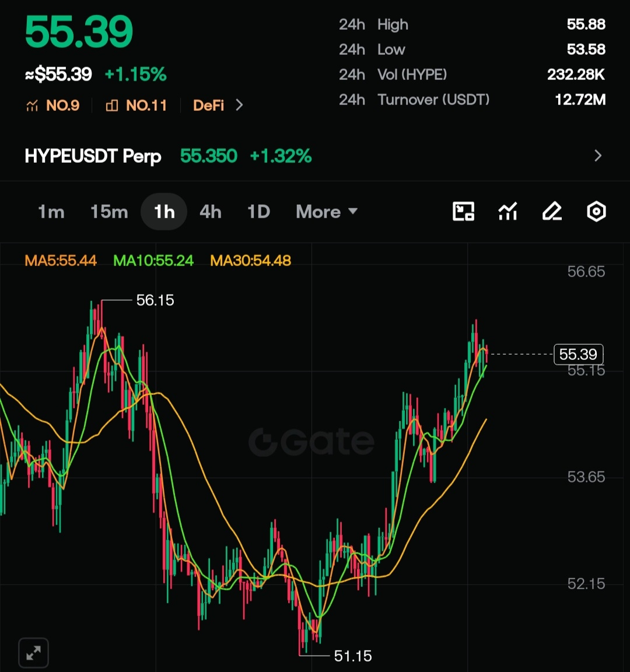This screenshot has height=672, width=630.
Task: Open the More timeframes dropdown
Action: pos(327,212)
